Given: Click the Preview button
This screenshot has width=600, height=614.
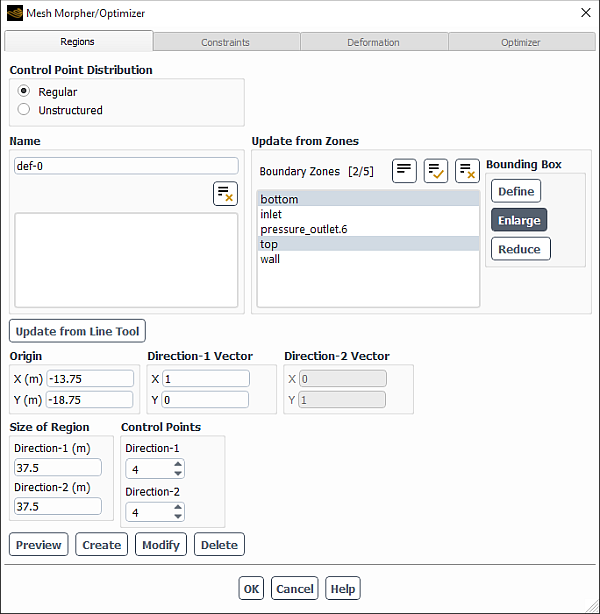Looking at the screenshot, I should (x=38, y=544).
